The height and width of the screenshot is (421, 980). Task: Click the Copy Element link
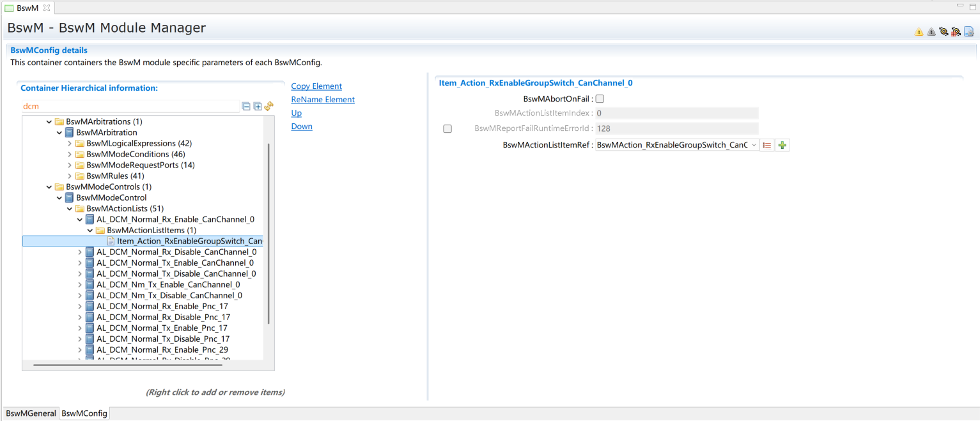tap(316, 86)
